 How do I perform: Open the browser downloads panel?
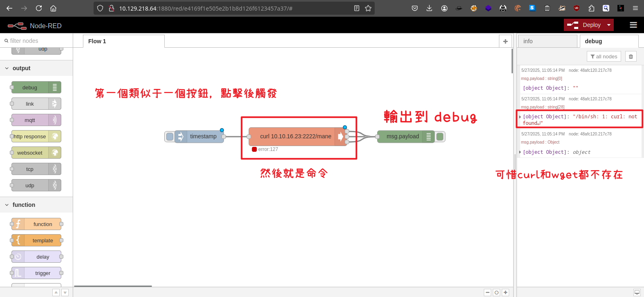click(429, 8)
